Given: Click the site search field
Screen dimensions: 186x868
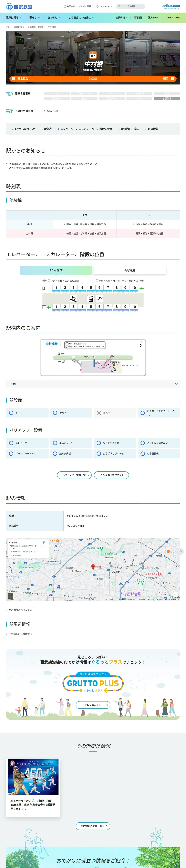Looking at the screenshot, I should [131, 6].
